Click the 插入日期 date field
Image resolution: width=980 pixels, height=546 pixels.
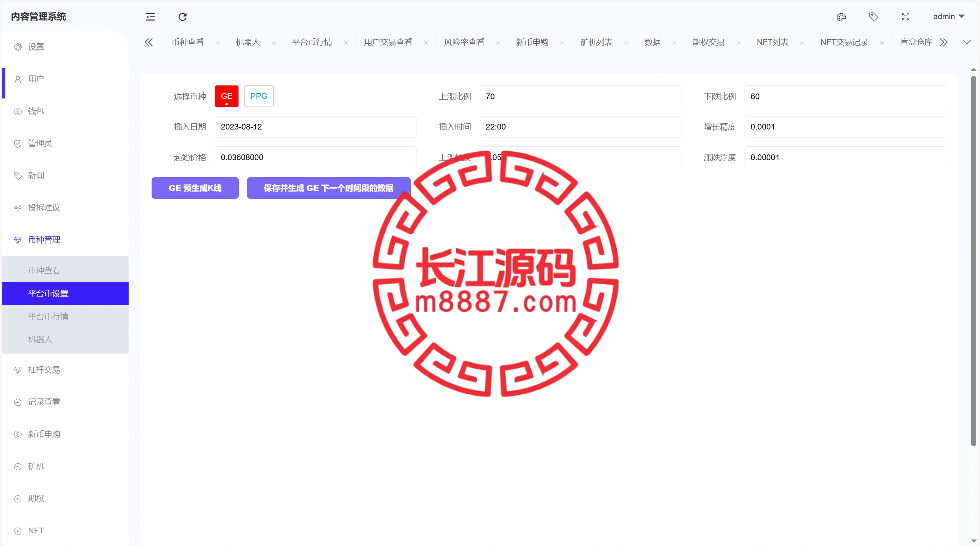click(x=315, y=127)
